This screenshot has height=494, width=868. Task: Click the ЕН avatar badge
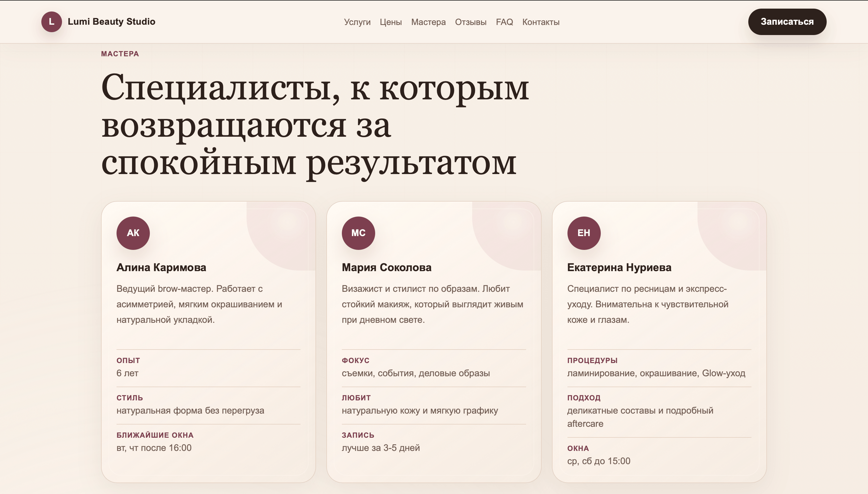pyautogui.click(x=584, y=233)
